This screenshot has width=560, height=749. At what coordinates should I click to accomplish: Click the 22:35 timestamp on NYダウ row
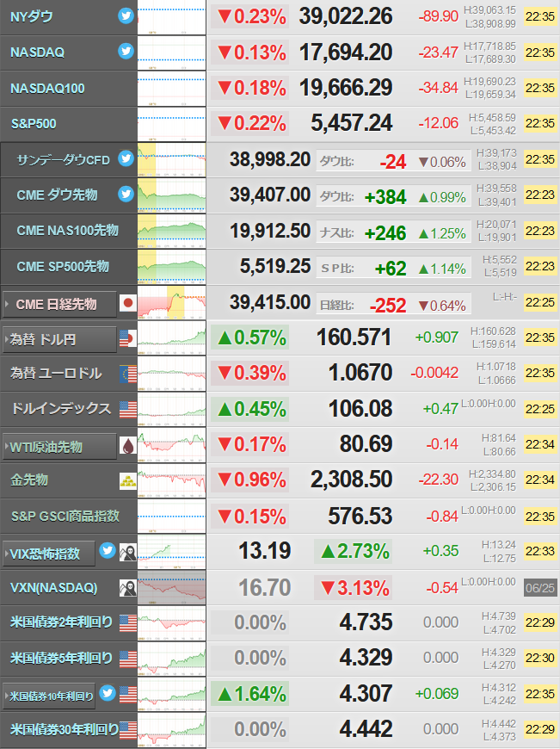point(540,16)
